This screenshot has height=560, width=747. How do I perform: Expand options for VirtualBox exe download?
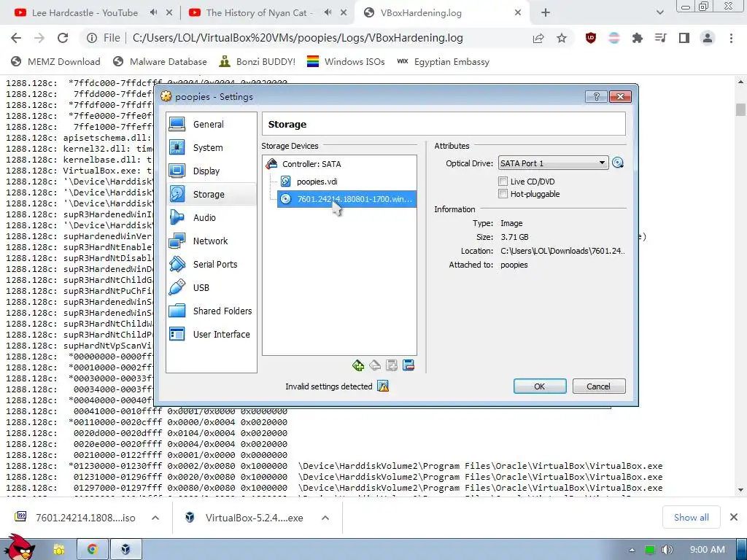coord(325,518)
